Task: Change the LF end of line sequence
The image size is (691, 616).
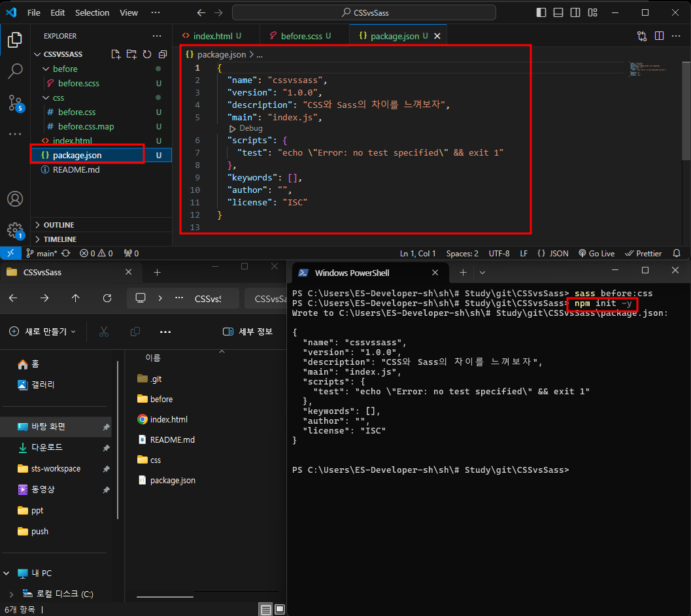Action: click(524, 253)
